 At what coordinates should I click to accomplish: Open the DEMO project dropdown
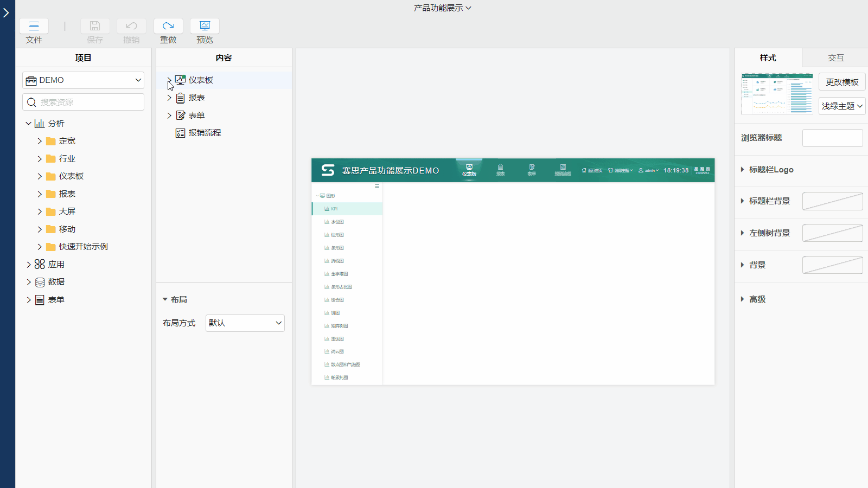[x=83, y=80]
